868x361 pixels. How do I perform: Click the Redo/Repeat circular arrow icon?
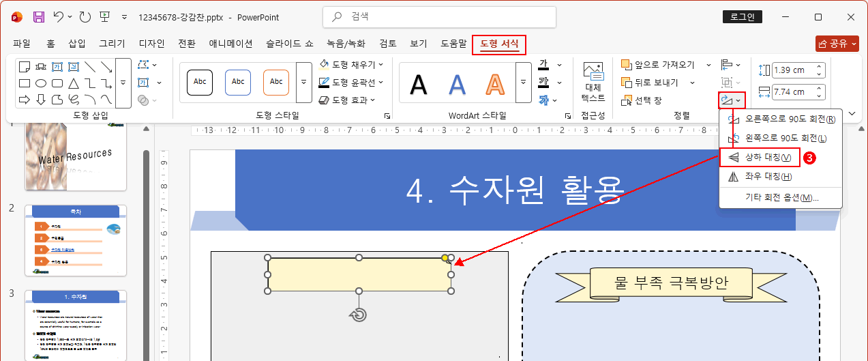pyautogui.click(x=85, y=17)
